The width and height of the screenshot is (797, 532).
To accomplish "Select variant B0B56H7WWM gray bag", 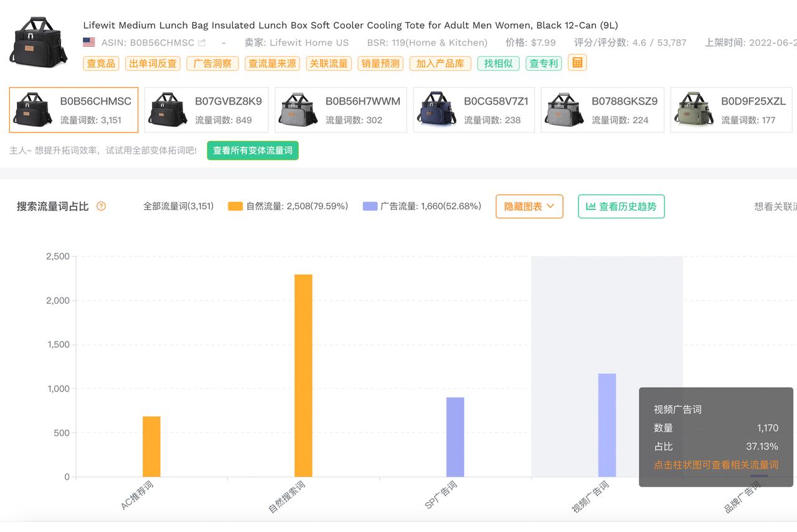I will 341,110.
